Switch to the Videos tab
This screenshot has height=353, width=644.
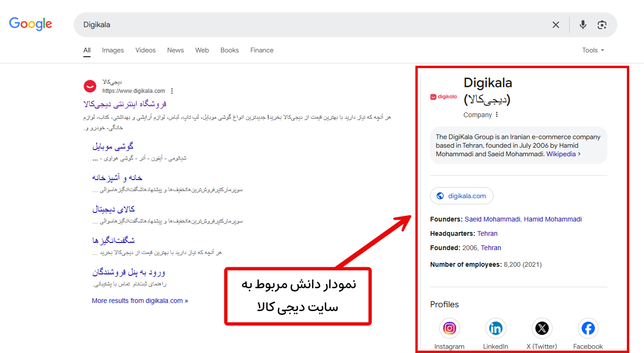coord(145,50)
